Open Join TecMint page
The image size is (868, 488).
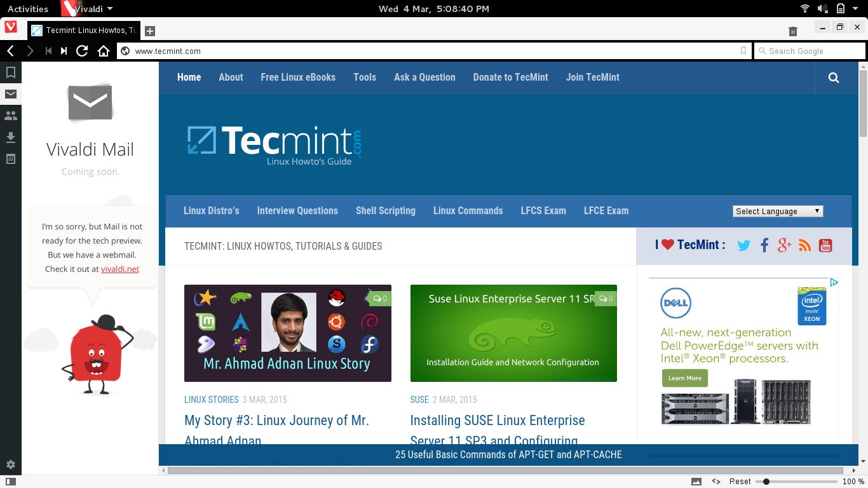(x=592, y=77)
